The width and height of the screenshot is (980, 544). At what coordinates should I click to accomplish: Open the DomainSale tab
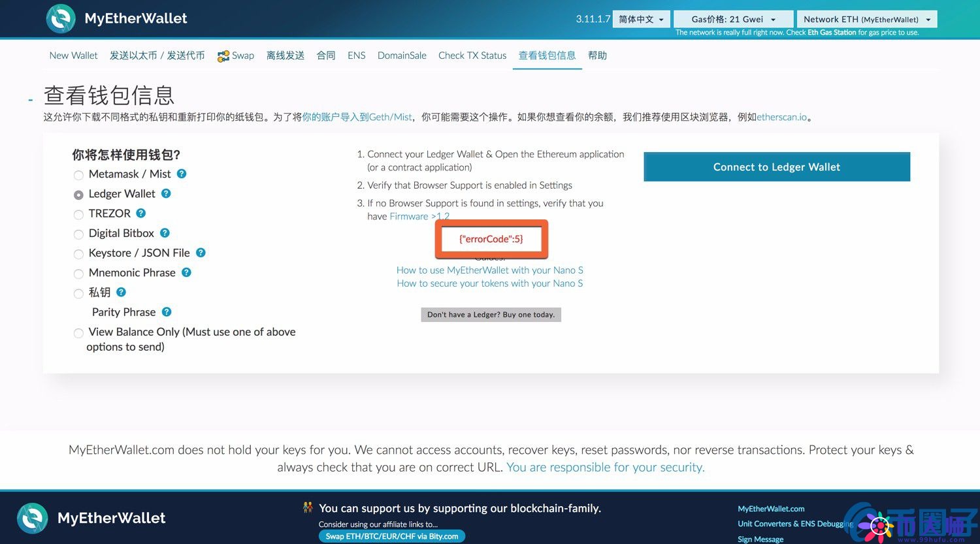pos(402,56)
